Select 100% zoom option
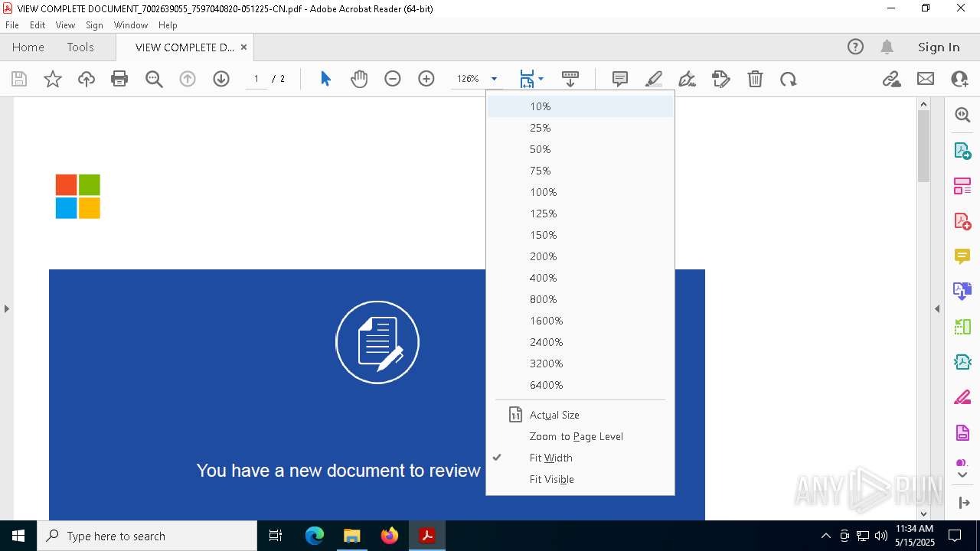980x551 pixels. point(580,192)
